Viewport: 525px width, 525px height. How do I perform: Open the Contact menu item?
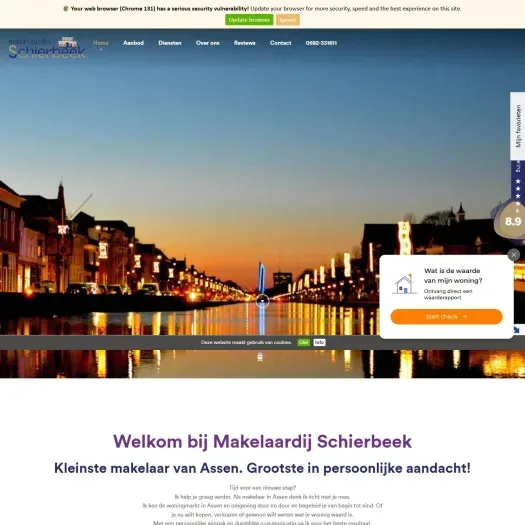coord(281,43)
